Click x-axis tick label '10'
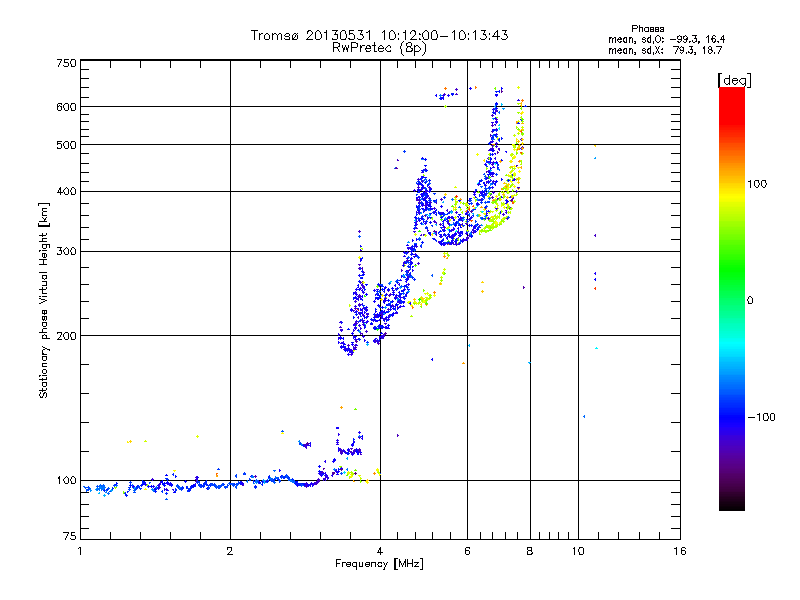 pyautogui.click(x=578, y=551)
